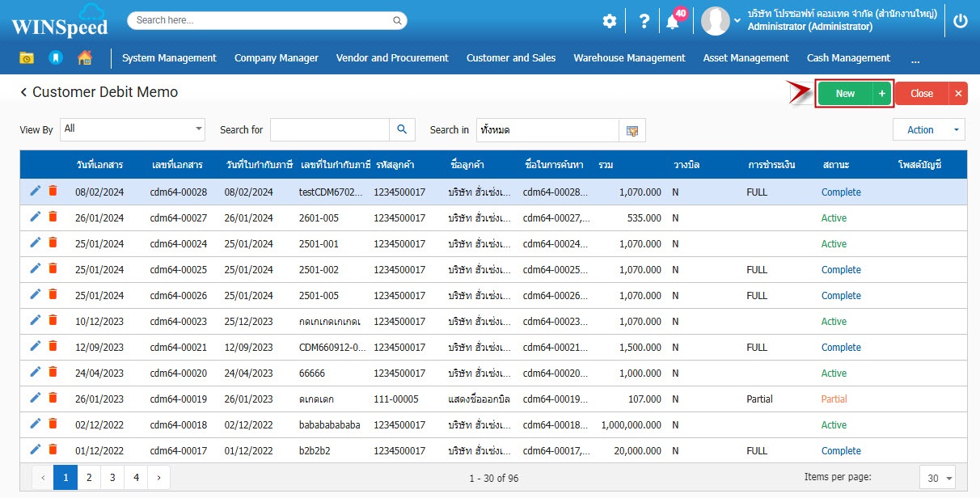Open the help question mark icon

(644, 21)
